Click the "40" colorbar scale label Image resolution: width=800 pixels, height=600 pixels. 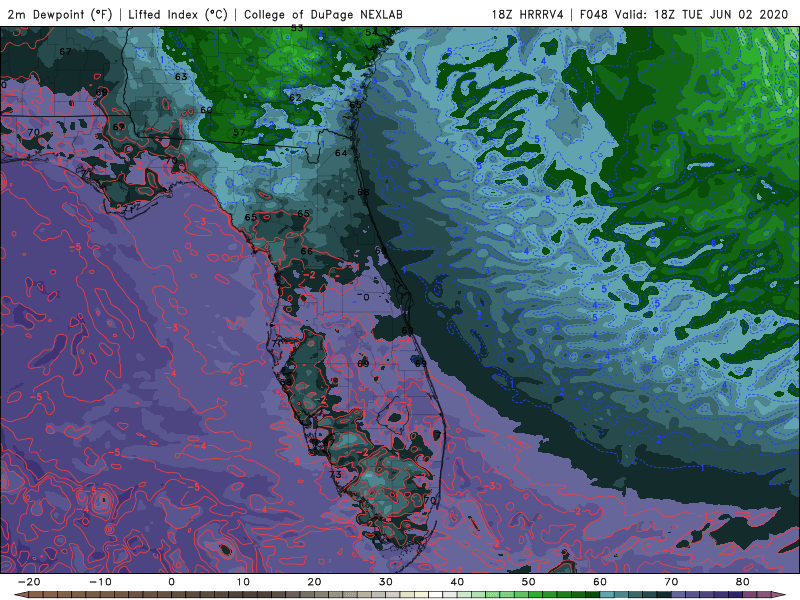click(x=457, y=582)
